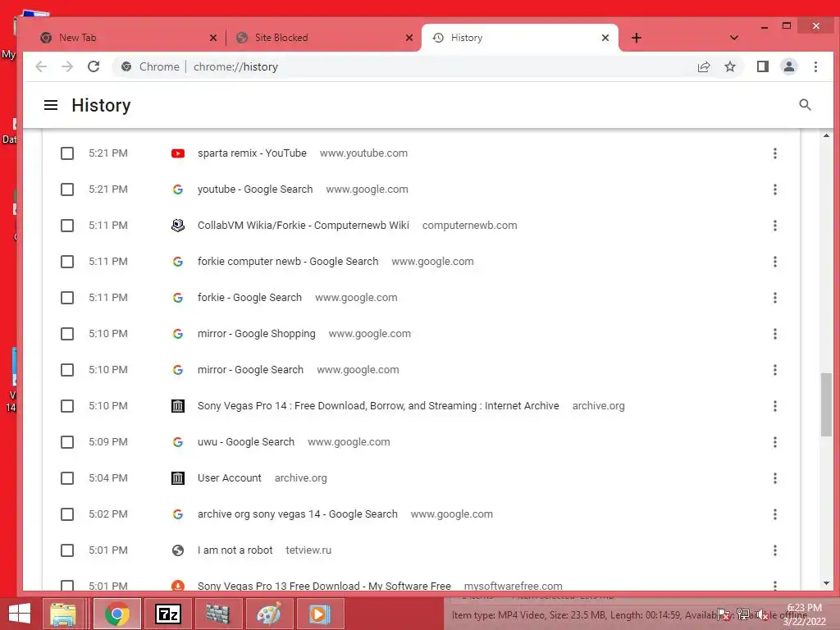Open the User Account archive.org link
840x630 pixels.
click(230, 478)
